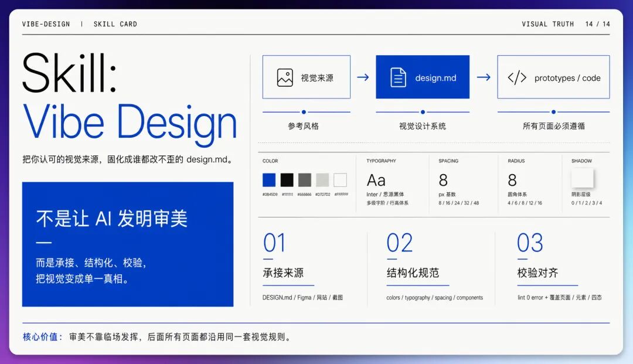Click arrow between 视觉来源 and design.md
This screenshot has width=633, height=364.
click(x=363, y=77)
